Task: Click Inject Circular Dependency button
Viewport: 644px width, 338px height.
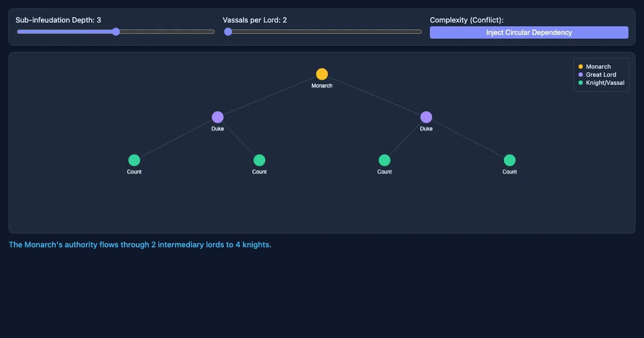Action: (529, 32)
